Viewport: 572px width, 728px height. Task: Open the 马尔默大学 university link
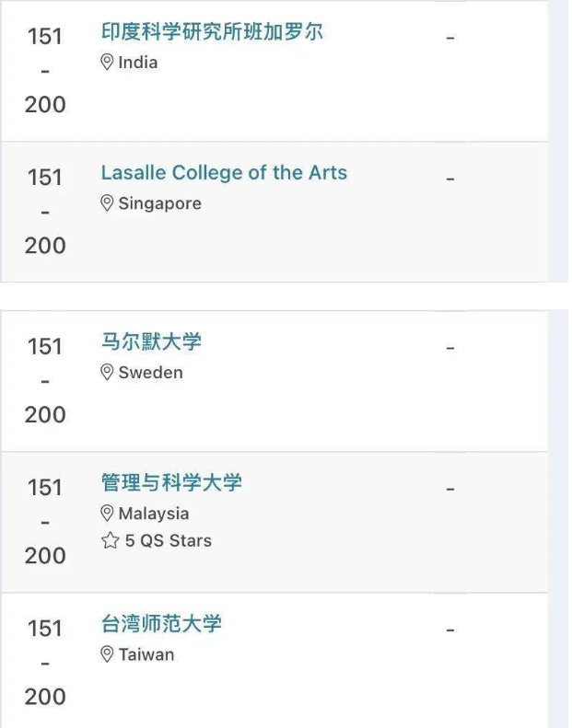point(151,341)
